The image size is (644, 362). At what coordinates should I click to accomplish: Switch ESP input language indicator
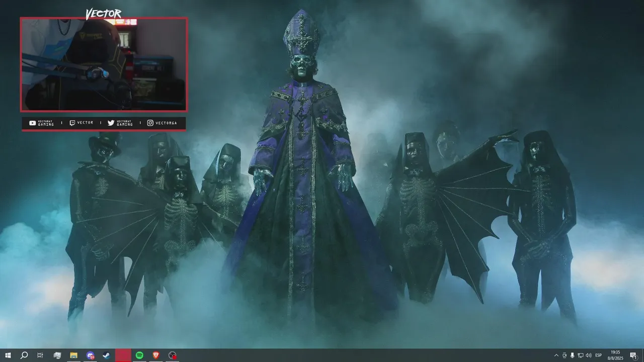pyautogui.click(x=599, y=355)
